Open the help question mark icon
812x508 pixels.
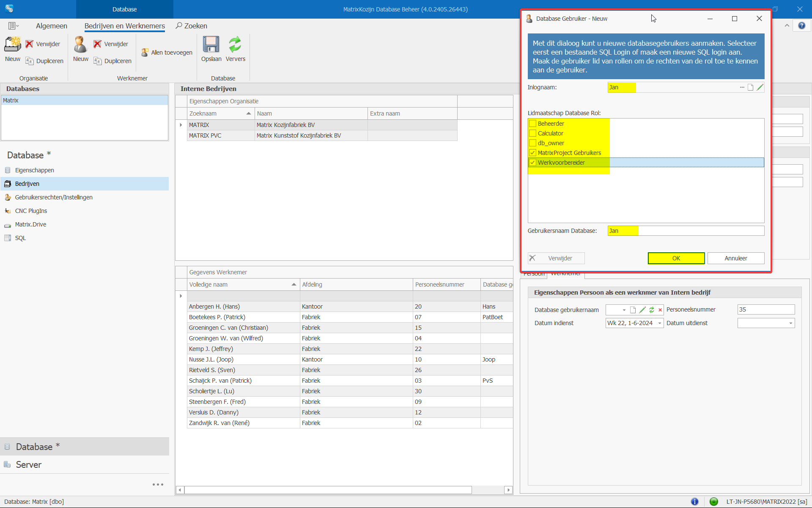[801, 26]
